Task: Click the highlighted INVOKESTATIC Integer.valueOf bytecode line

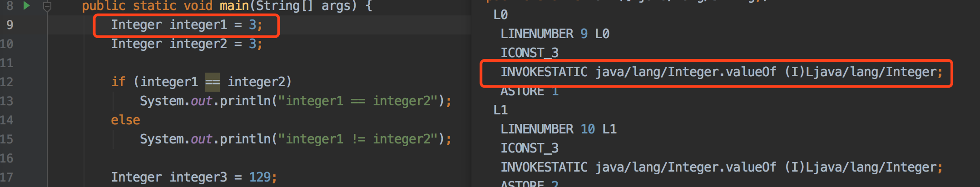Action: 721,72
